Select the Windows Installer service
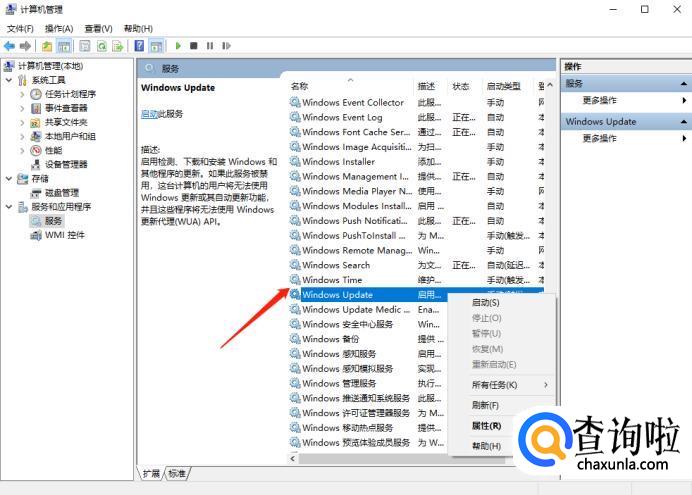 pyautogui.click(x=338, y=162)
